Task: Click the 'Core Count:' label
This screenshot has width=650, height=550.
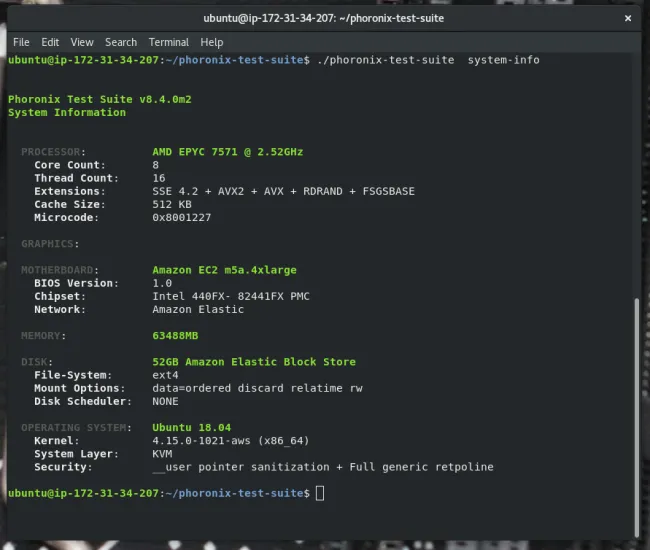Action: click(x=70, y=165)
